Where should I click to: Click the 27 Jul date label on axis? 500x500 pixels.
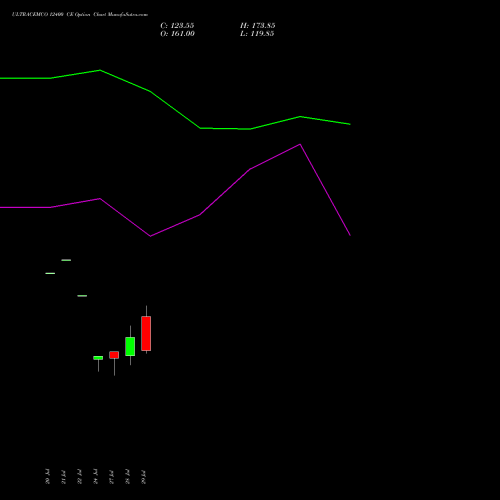[112, 477]
